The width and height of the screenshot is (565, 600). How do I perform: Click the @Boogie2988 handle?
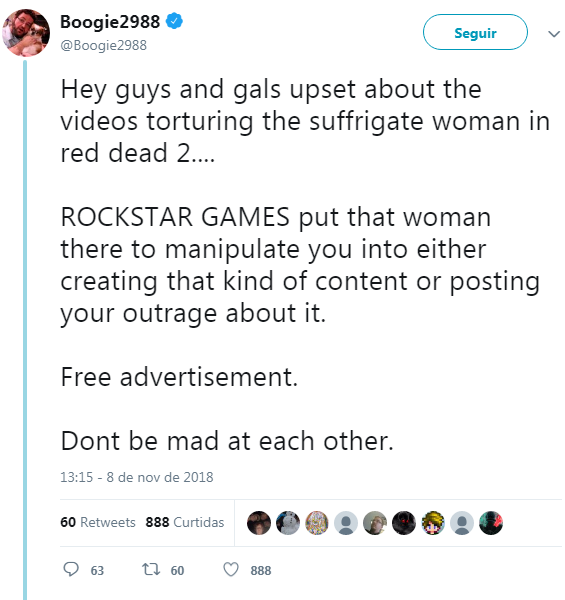[x=104, y=45]
